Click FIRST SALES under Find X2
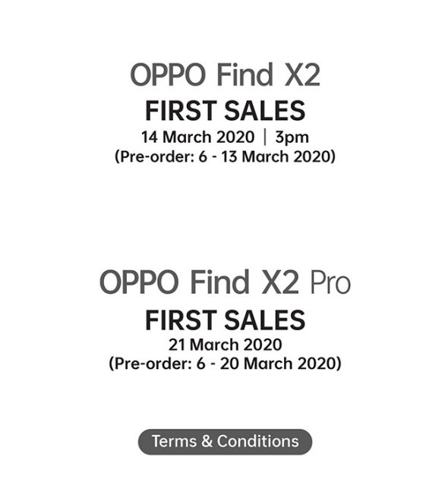This screenshot has height=504, width=448. [225, 111]
